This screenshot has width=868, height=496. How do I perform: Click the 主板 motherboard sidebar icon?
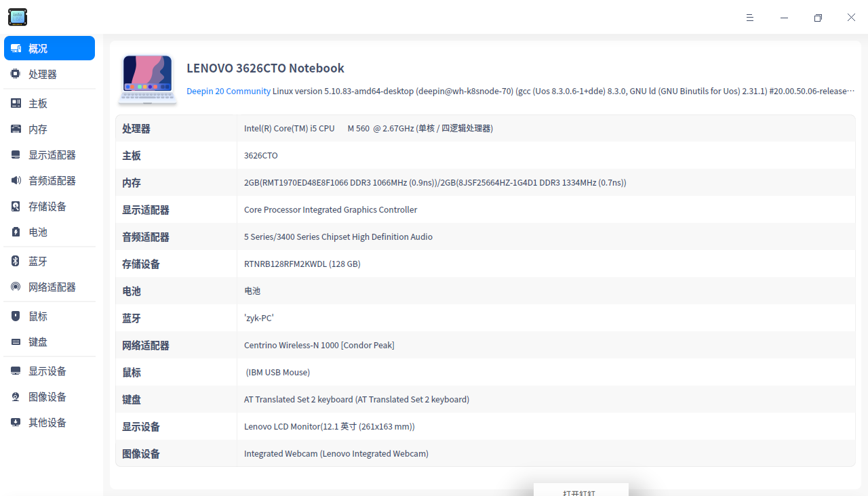16,104
